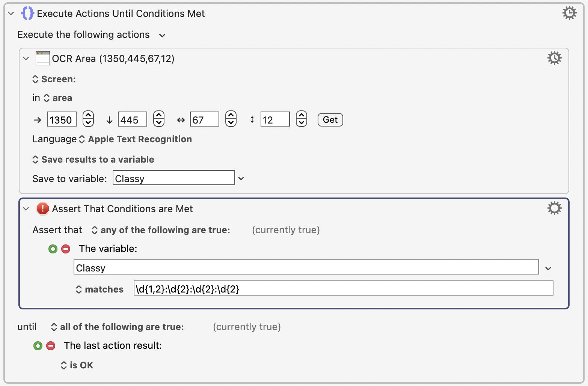Remove the variable condition from Assert
588x386 pixels.
[66, 249]
